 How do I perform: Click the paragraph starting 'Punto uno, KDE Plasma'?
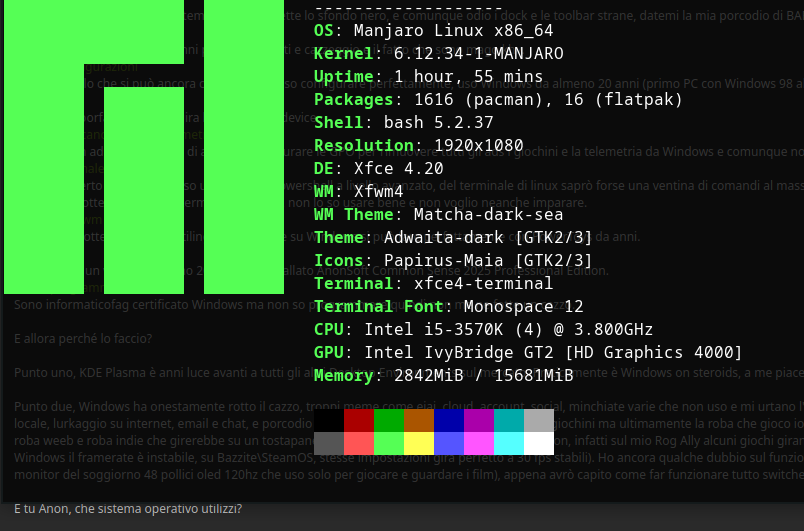(409, 373)
